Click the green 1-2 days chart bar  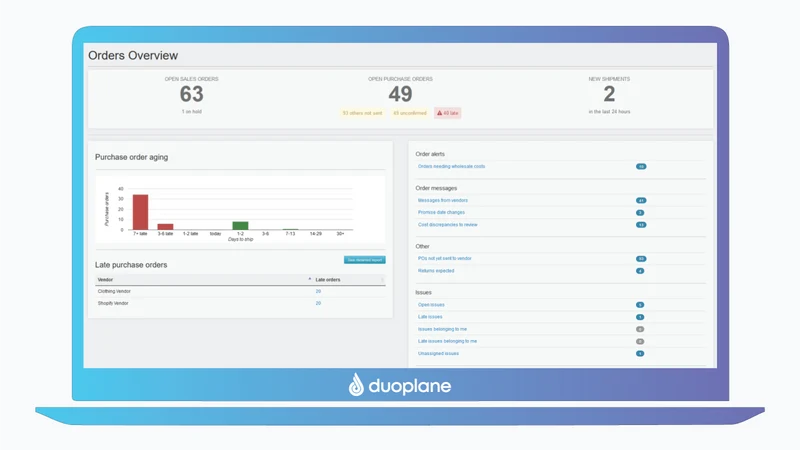tap(240, 226)
